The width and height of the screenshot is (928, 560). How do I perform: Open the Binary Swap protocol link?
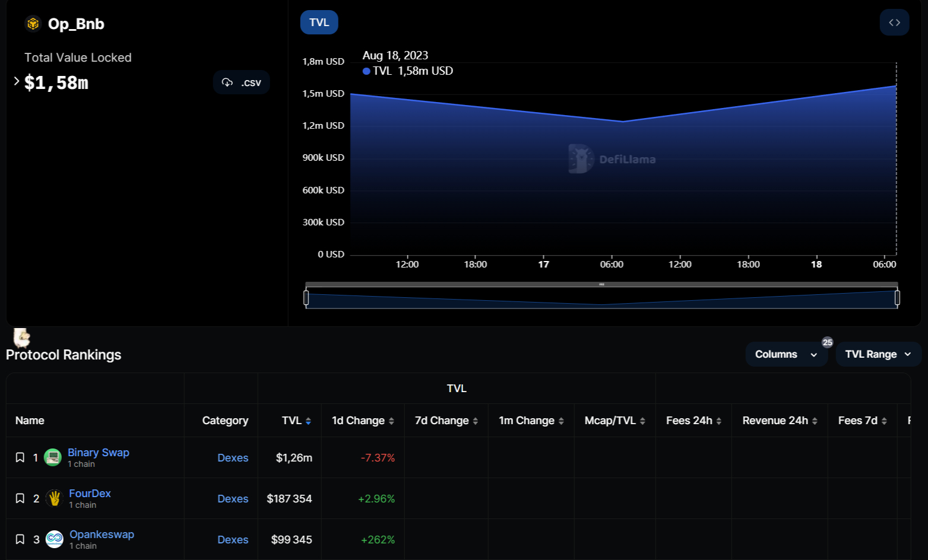point(99,453)
